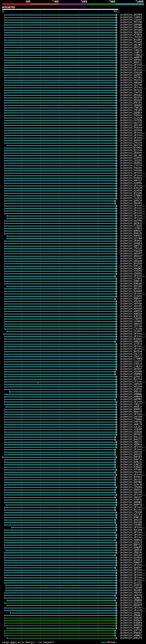This screenshot has width=146, height=644.
Task: Click the green ~80% identity legend segment
Action: pos(101,4)
